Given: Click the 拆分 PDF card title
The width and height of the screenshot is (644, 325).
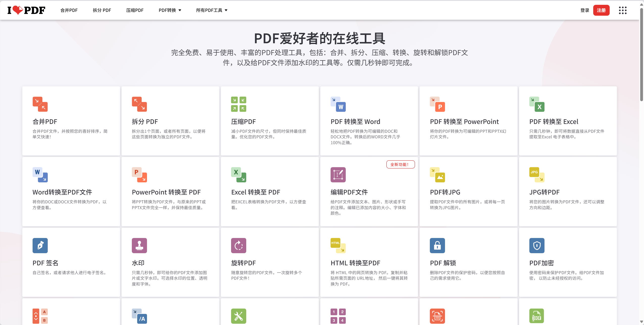Looking at the screenshot, I should click(x=145, y=122).
